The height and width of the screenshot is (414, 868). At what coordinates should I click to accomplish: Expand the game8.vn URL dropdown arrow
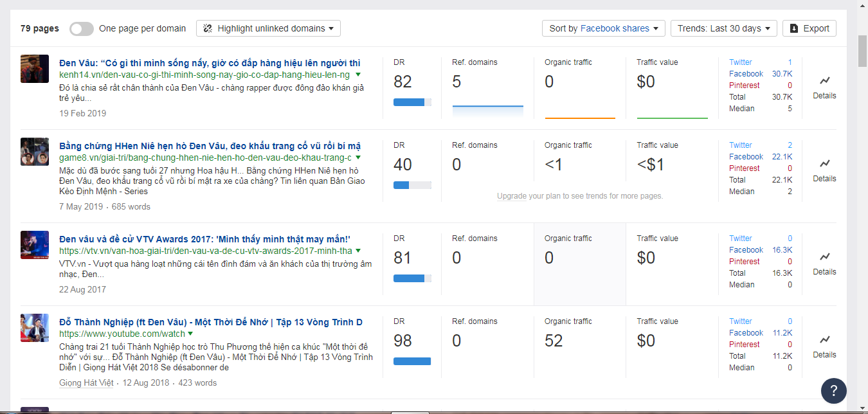coord(358,157)
